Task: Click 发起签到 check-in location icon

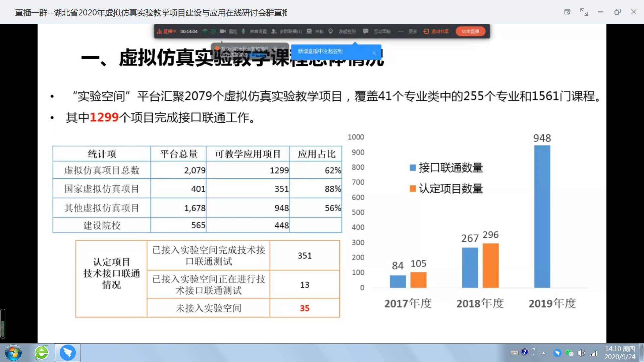Action: [x=331, y=31]
